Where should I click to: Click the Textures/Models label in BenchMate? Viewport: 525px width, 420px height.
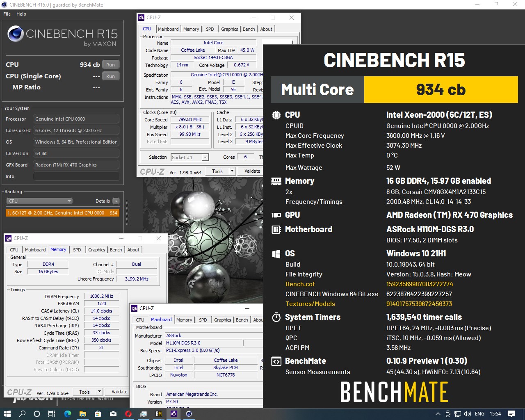tap(310, 304)
